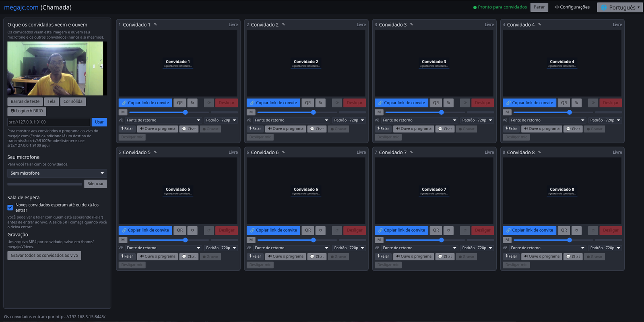Click the pencil icon beside Convidado 6
The width and height of the screenshot is (644, 322).
click(283, 152)
